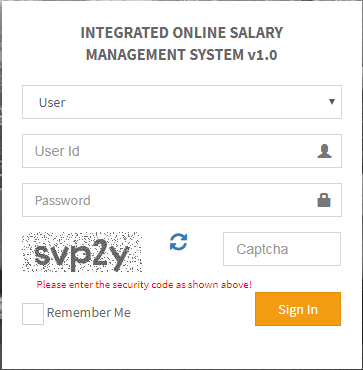
Task: Select the 'User' text in the combo box
Action: (52, 103)
